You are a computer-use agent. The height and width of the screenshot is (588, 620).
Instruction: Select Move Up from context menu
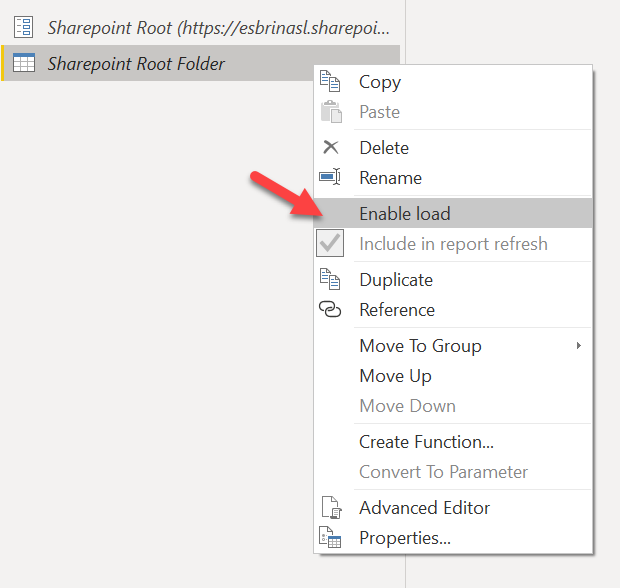(395, 376)
